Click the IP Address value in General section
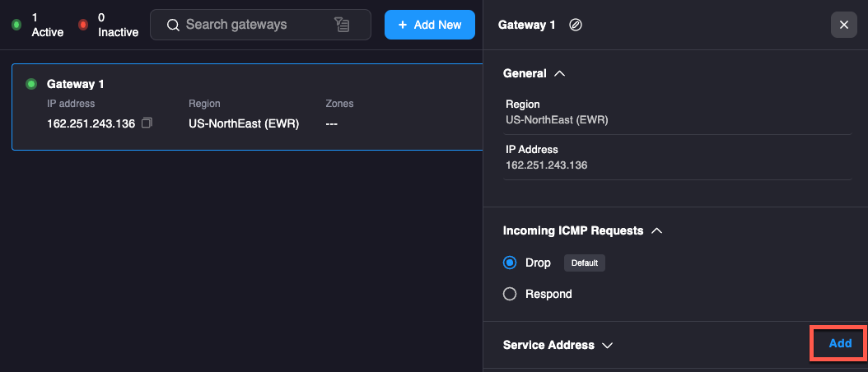The image size is (868, 372). pyautogui.click(x=546, y=165)
